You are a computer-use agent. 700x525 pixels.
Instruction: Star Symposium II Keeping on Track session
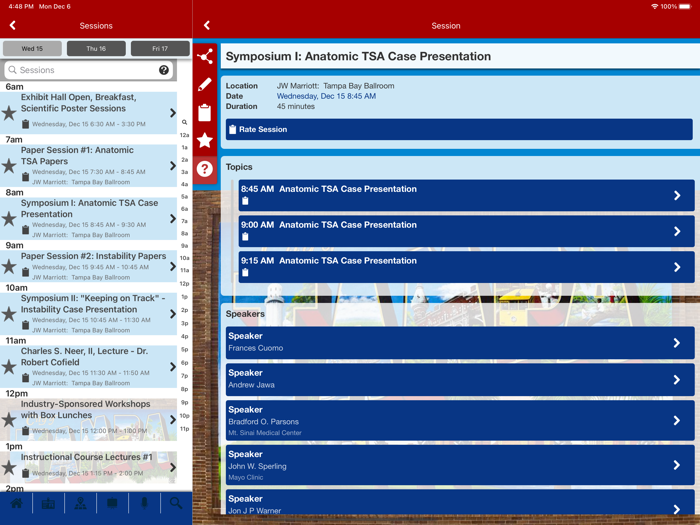9,314
